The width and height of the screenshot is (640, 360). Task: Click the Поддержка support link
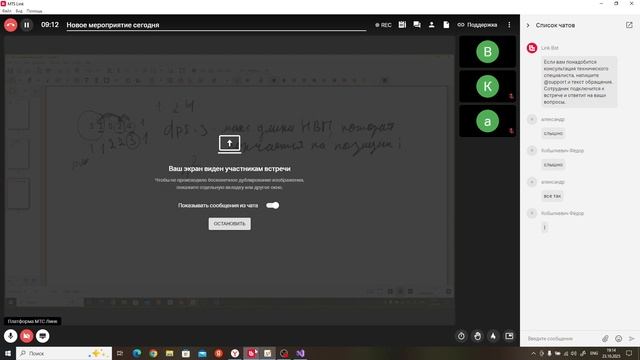[x=477, y=25]
